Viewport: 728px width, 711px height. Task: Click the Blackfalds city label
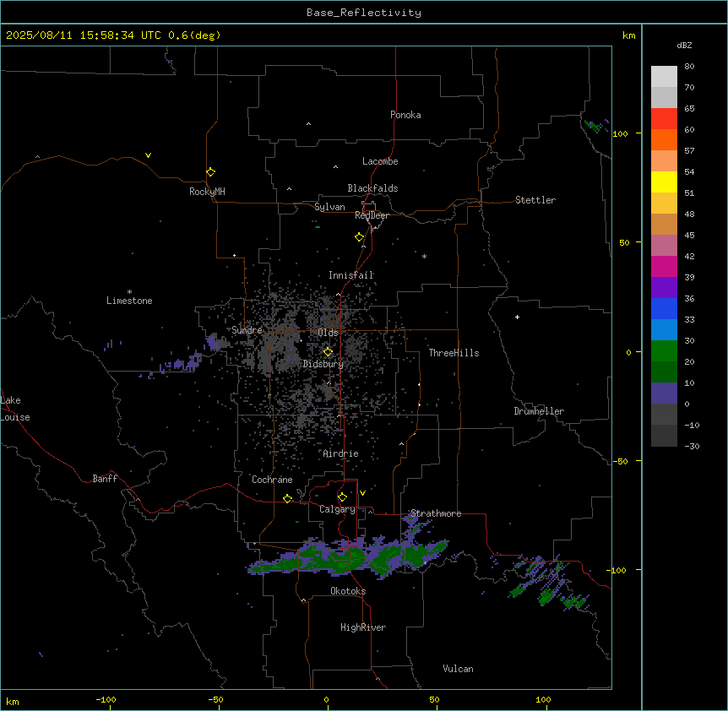[372, 188]
